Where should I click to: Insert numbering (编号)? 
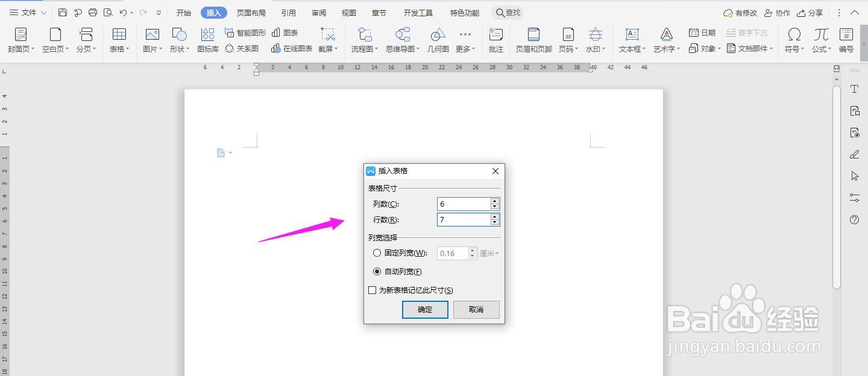click(x=846, y=40)
